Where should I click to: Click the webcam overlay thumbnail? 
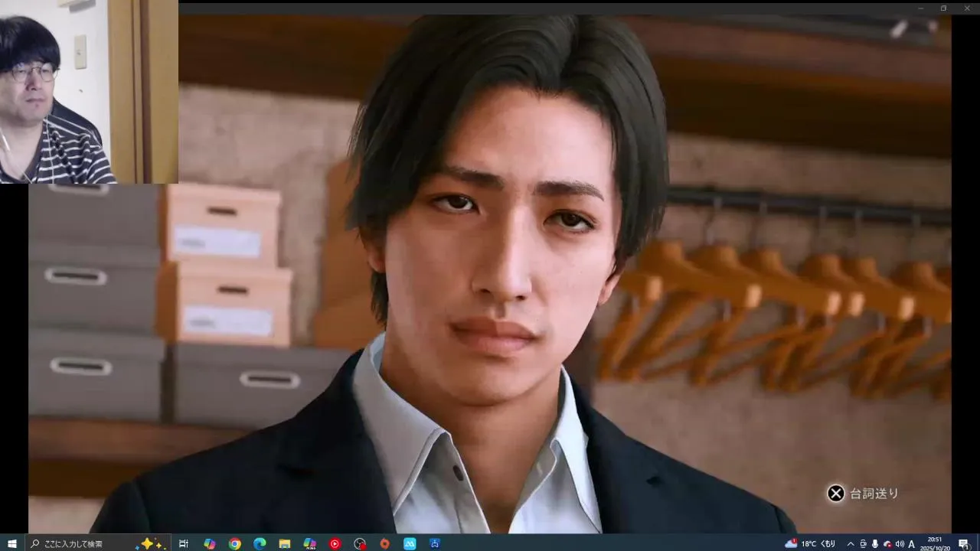click(89, 92)
